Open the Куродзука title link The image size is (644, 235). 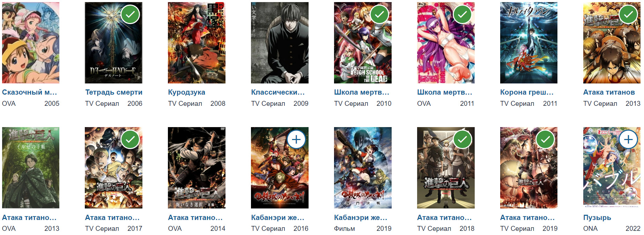click(186, 93)
